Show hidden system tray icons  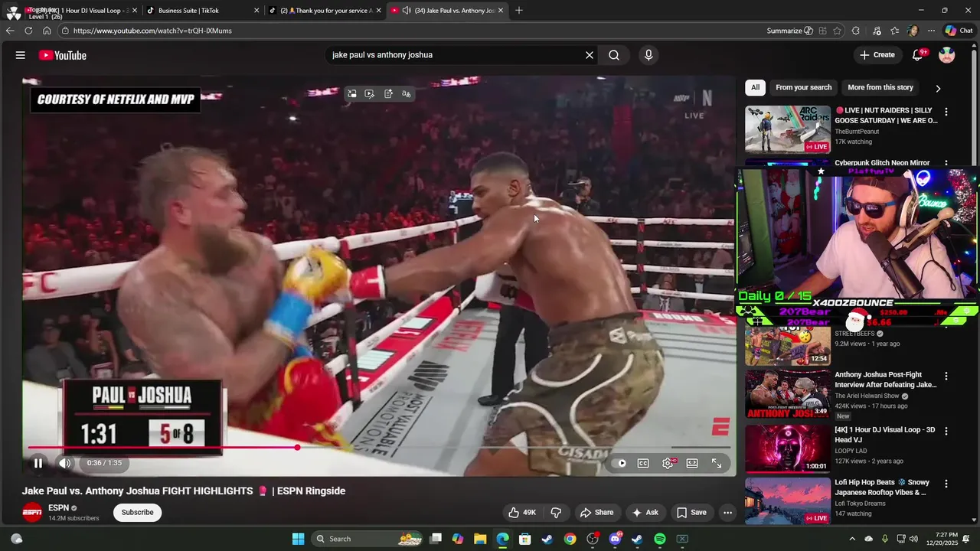[x=852, y=539]
